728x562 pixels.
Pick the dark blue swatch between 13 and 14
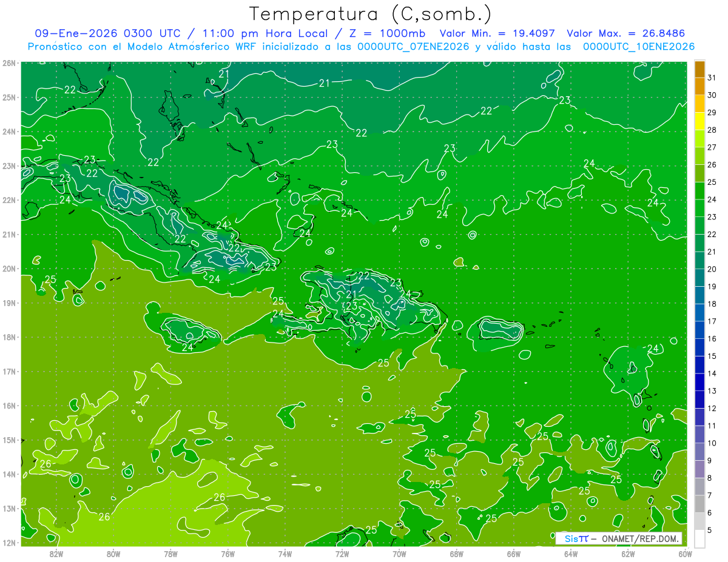tap(699, 383)
